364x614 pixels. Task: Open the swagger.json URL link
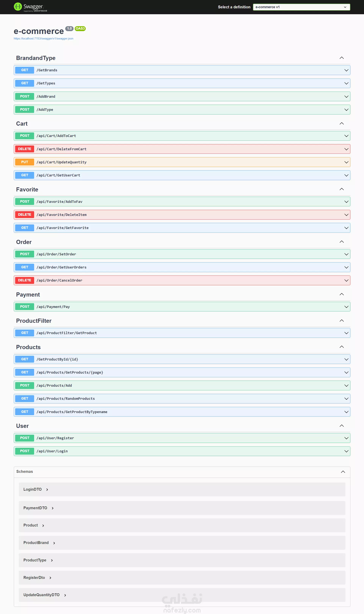[43, 39]
